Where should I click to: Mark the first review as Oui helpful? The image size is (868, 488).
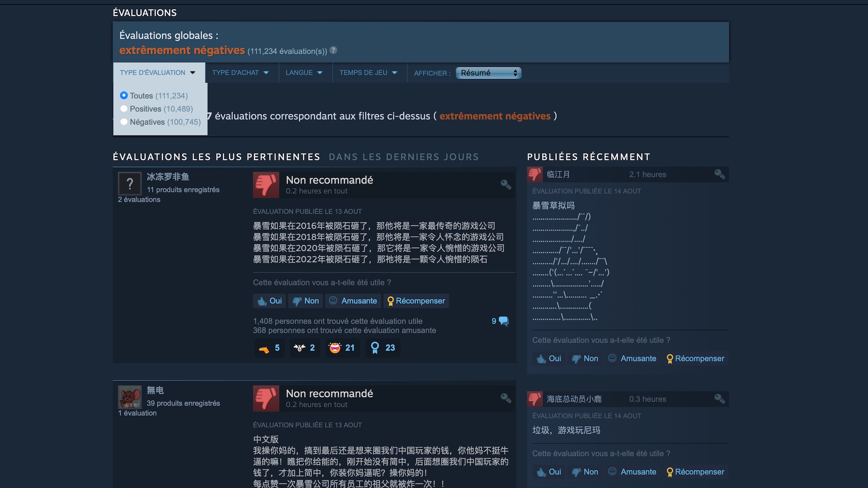tap(269, 301)
